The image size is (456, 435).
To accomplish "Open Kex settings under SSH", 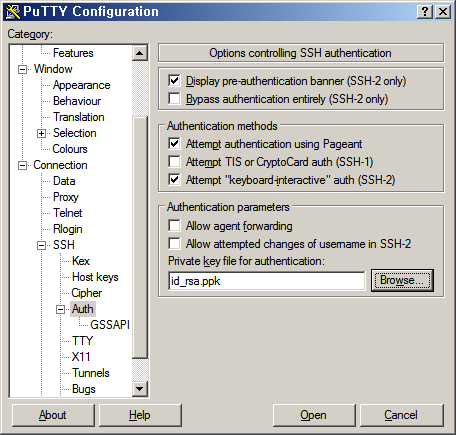I will pos(81,261).
